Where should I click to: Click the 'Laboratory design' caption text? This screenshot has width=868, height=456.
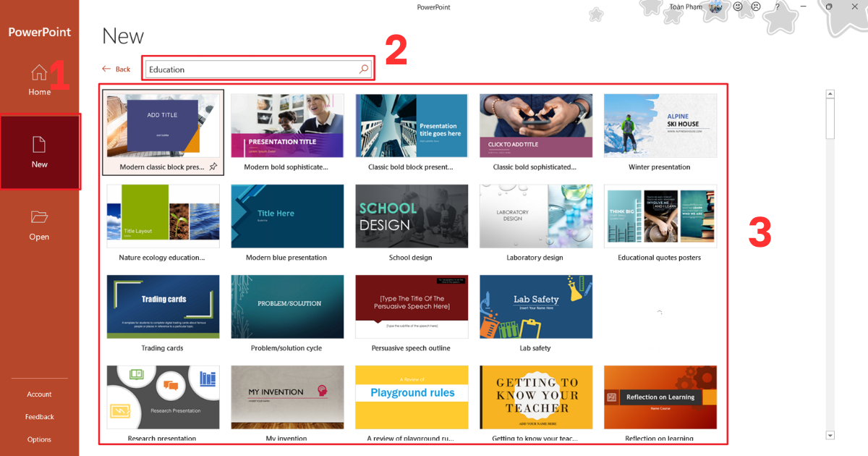coord(535,258)
